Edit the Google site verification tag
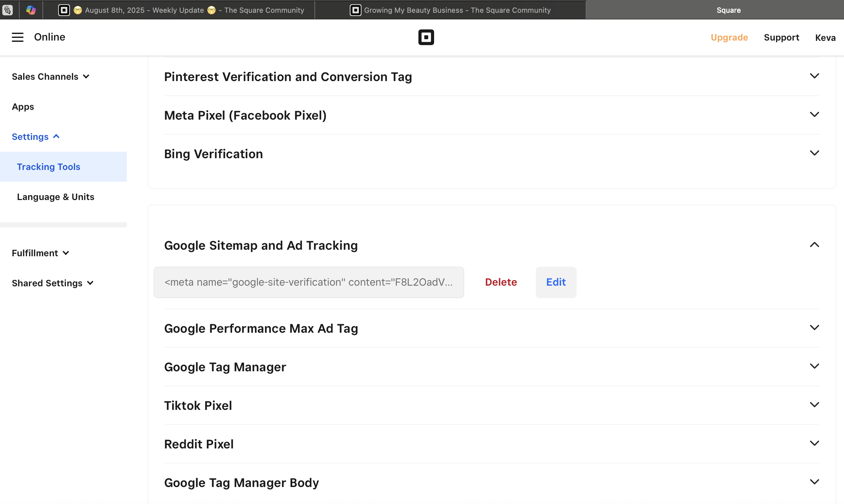The height and width of the screenshot is (504, 844). [556, 282]
